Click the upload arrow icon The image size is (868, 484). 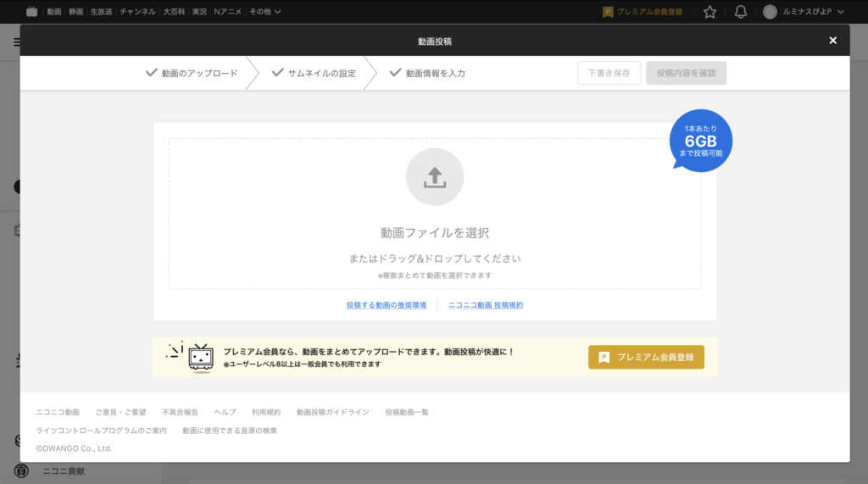434,177
